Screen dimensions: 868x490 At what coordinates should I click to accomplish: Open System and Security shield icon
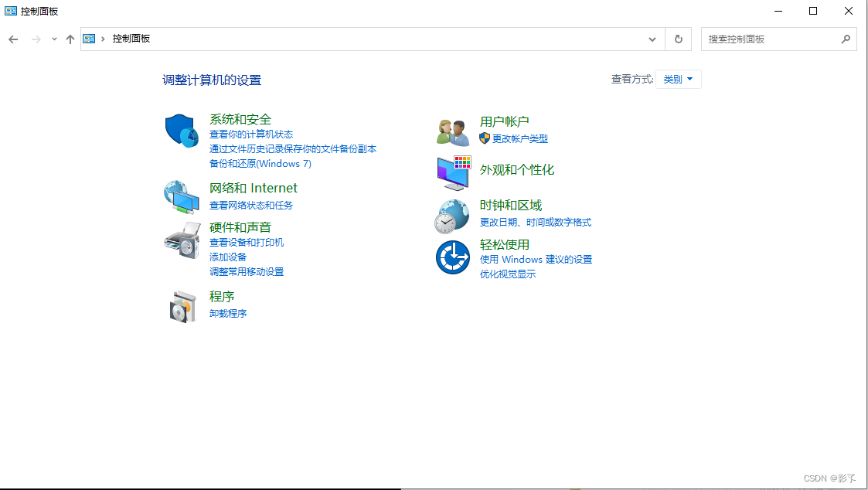point(182,131)
